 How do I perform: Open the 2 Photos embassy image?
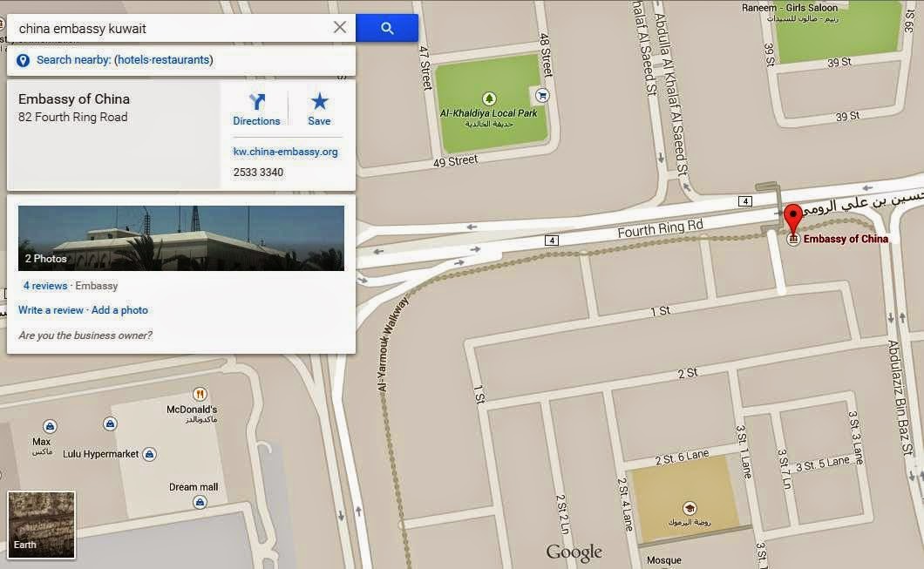click(181, 238)
